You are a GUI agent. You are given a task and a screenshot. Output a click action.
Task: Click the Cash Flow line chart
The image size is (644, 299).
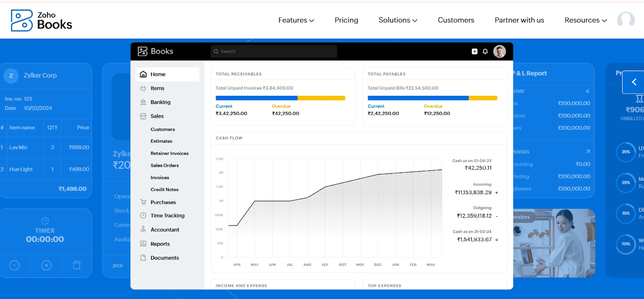335,208
